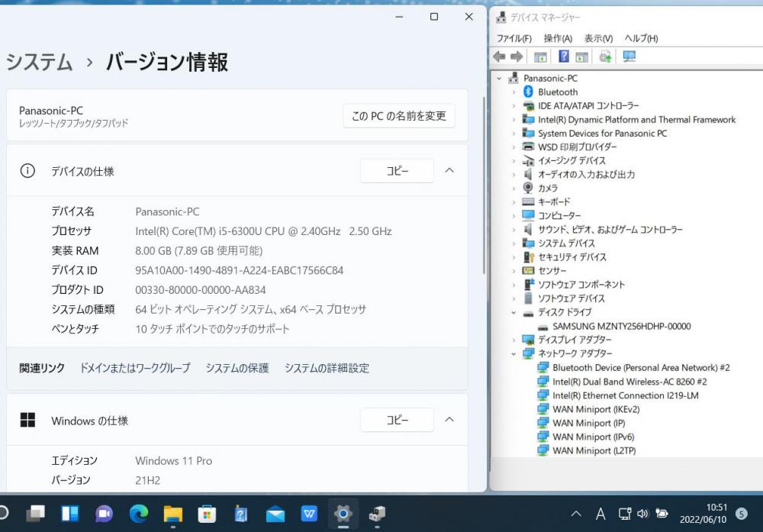The width and height of the screenshot is (763, 532).
Task: Open File Explorer from the taskbar
Action: tap(172, 514)
